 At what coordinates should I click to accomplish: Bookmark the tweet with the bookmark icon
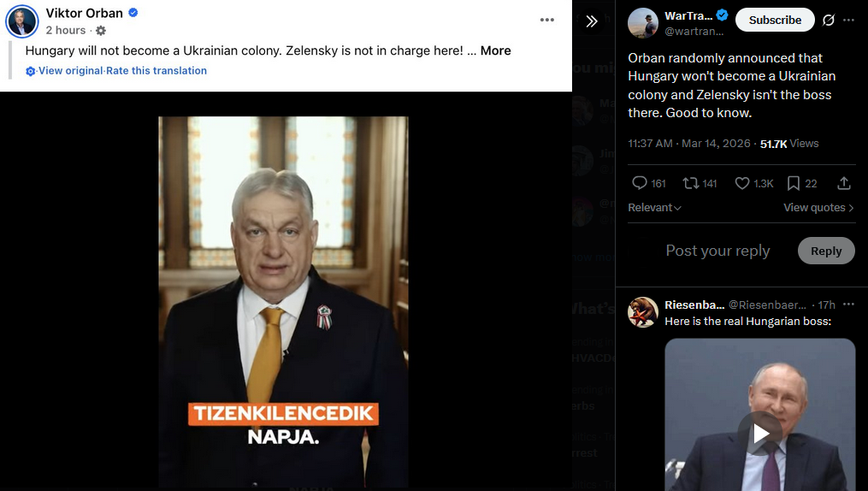793,183
